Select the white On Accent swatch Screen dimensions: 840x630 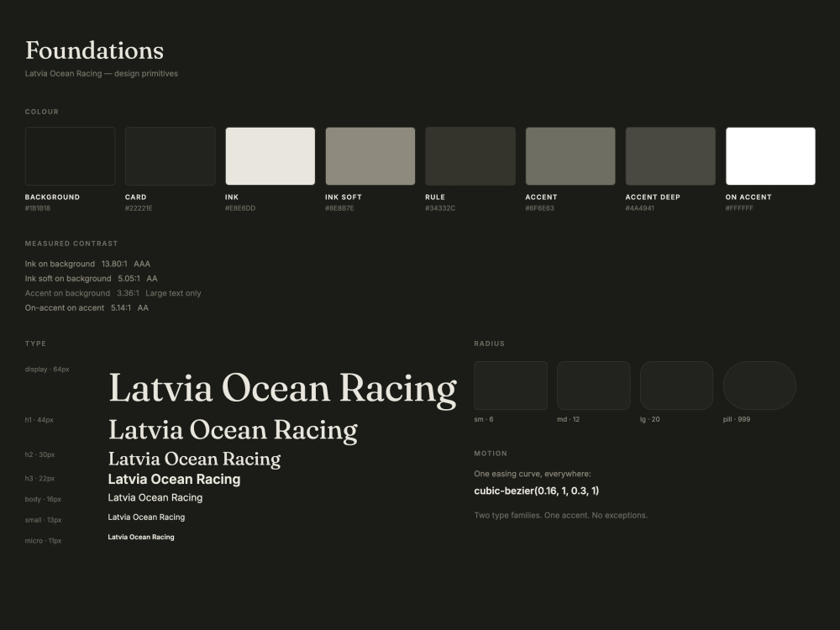770,156
